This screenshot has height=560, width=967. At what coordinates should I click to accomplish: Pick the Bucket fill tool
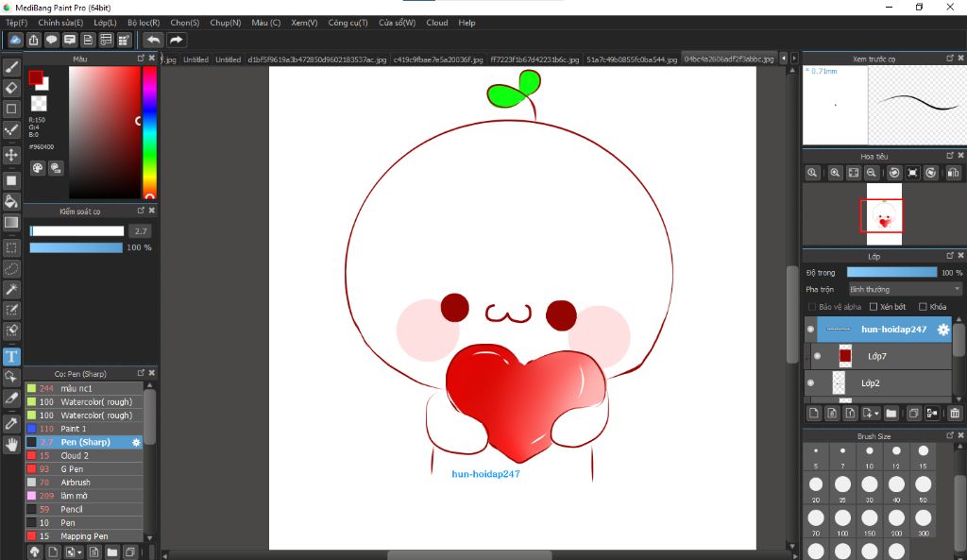(x=11, y=201)
